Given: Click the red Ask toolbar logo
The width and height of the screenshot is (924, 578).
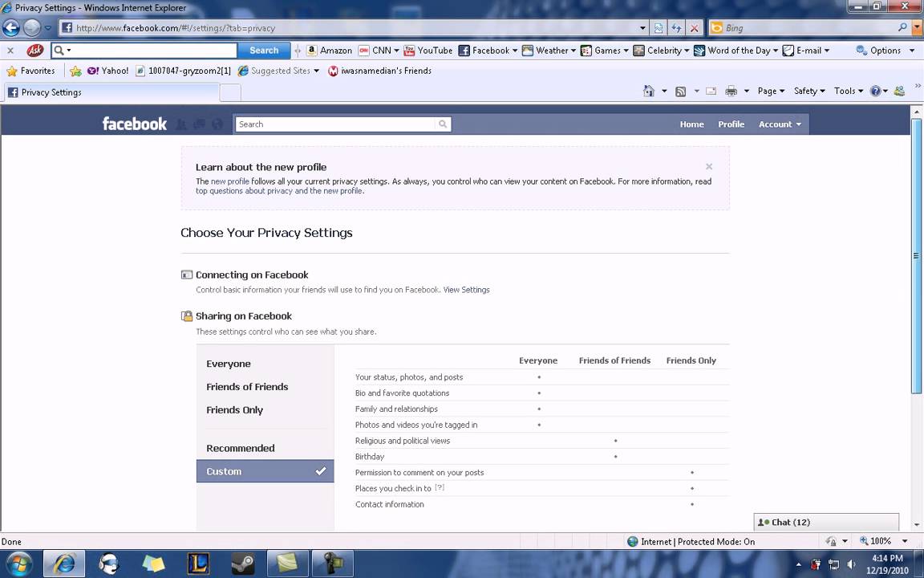Looking at the screenshot, I should click(34, 50).
